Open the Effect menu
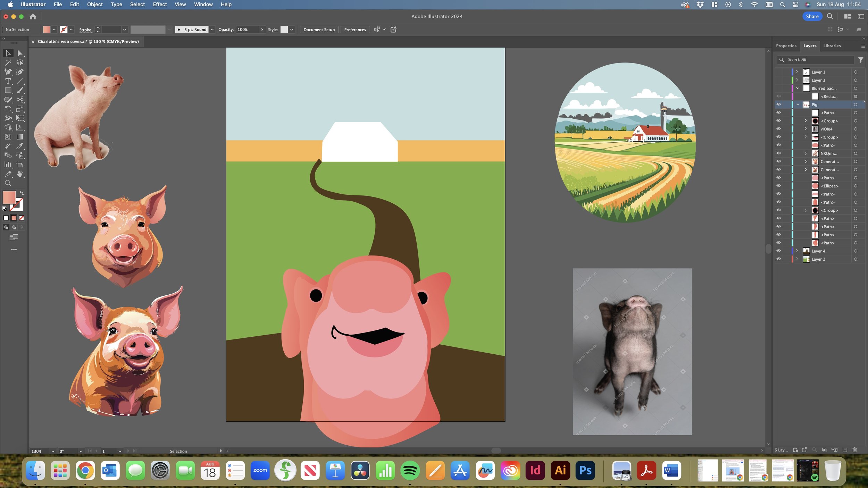Image resolution: width=868 pixels, height=488 pixels. pos(160,5)
